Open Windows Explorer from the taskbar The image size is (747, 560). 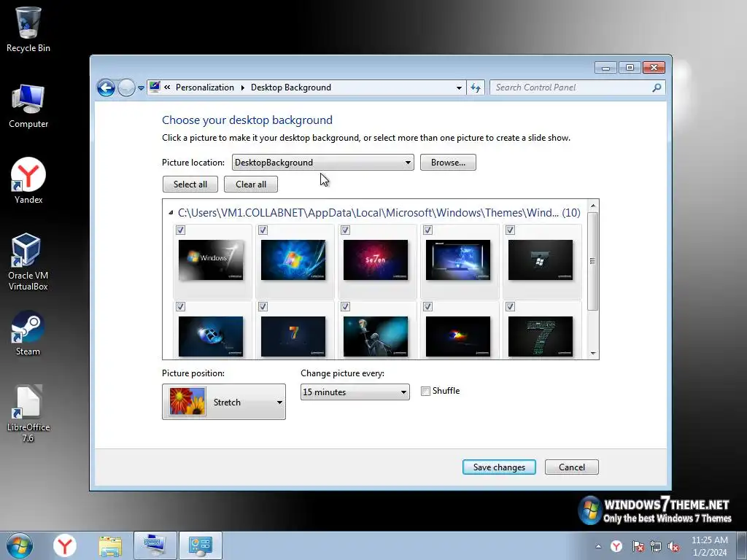coord(110,545)
